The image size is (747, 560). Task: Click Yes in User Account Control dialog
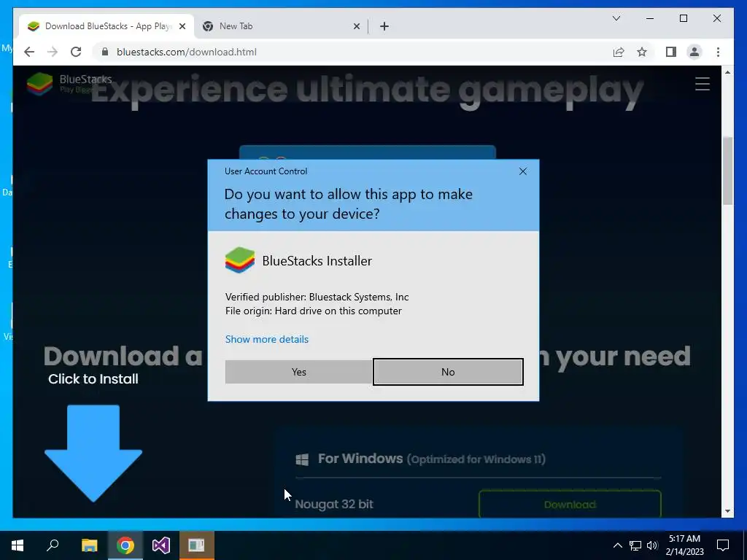click(x=298, y=372)
